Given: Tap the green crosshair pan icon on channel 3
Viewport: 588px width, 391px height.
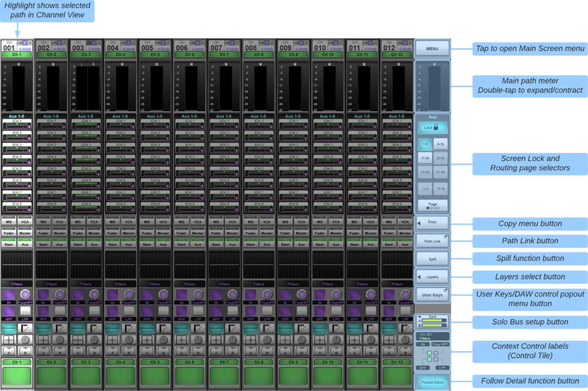Looking at the screenshot, I should (78, 339).
